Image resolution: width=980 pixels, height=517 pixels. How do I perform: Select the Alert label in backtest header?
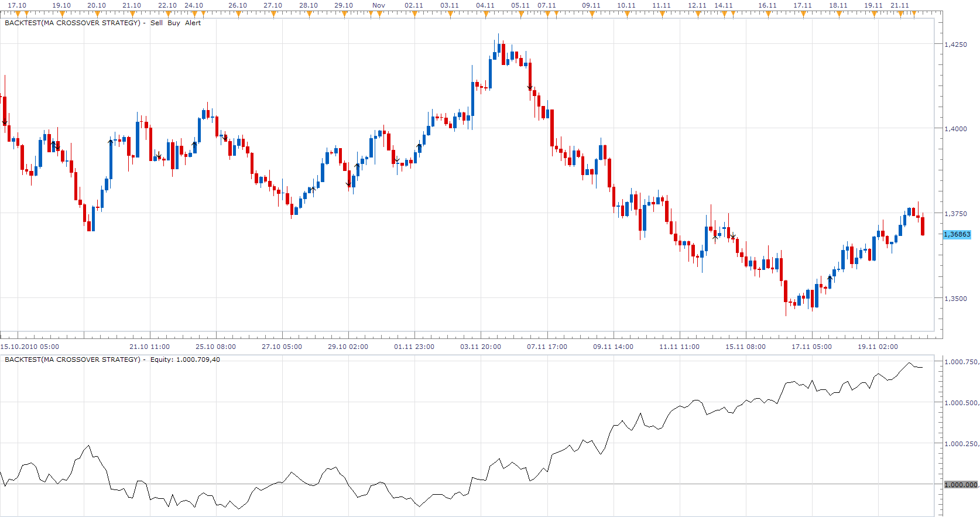(x=193, y=23)
